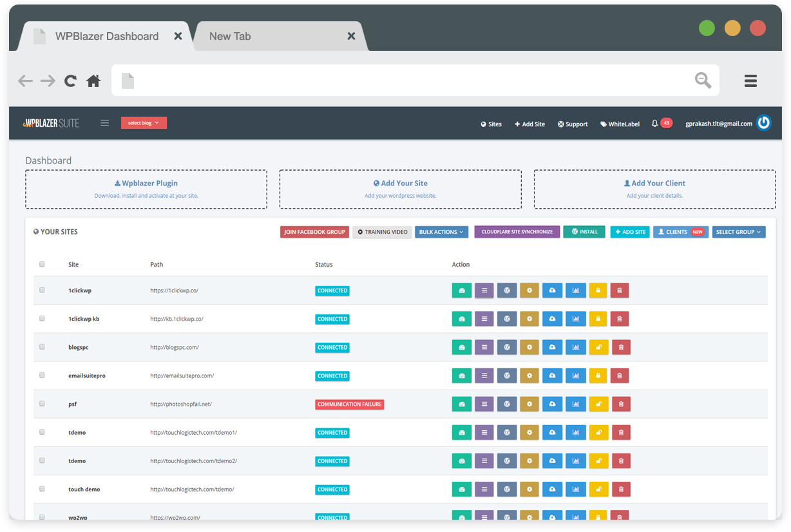Image resolution: width=791 pixels, height=532 pixels.
Task: Select the emailsuitepro row checkbox
Action: pos(42,375)
